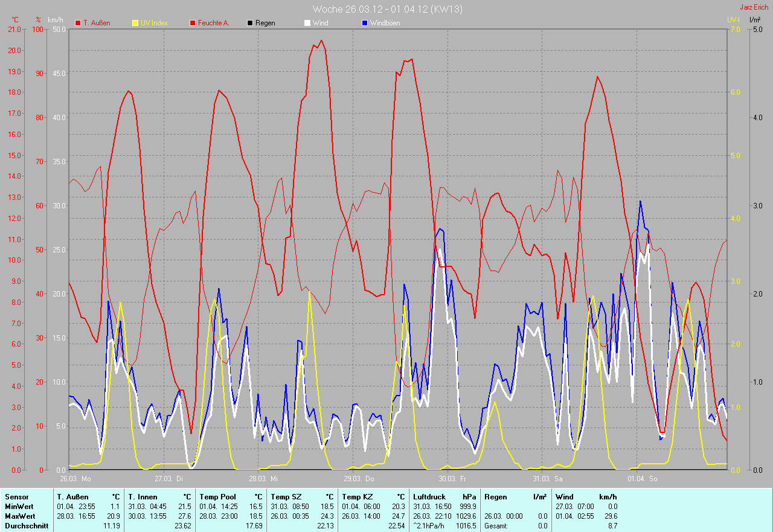
Task: Click the 'UV-I' axis unit label
Action: pyautogui.click(x=733, y=20)
